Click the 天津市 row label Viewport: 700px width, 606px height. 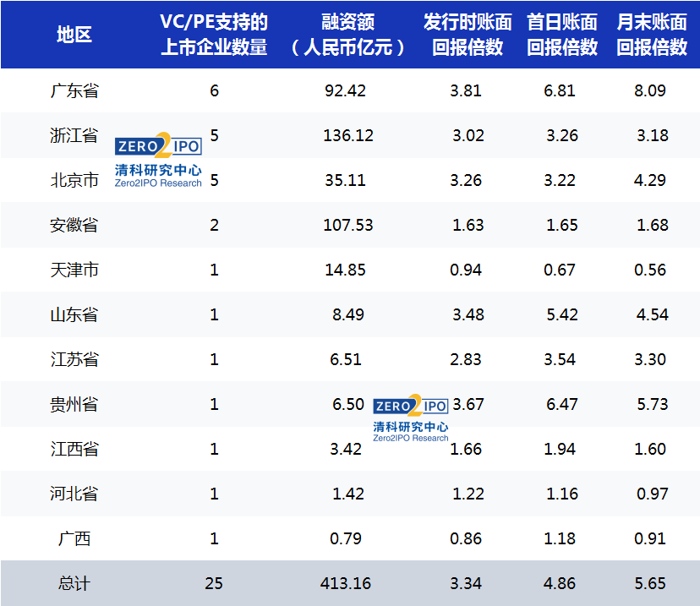74,270
